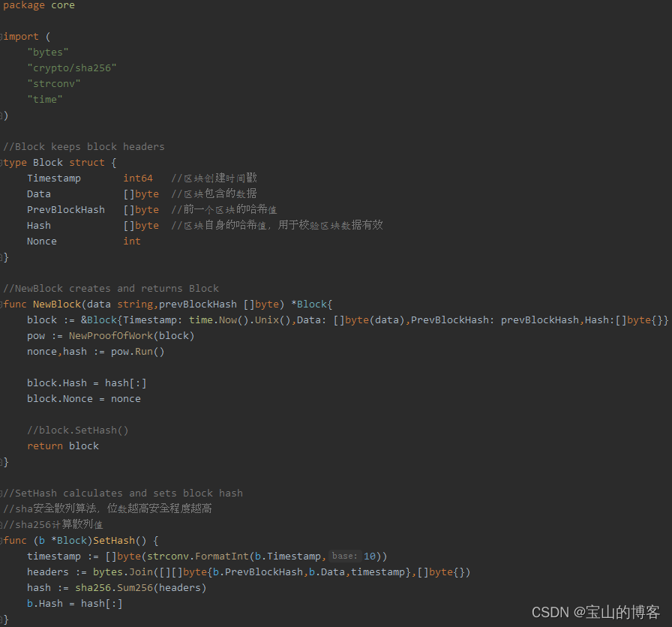The height and width of the screenshot is (627, 672).
Task: Collapse the //SetHash comment block fold marker
Action: coord(1,493)
